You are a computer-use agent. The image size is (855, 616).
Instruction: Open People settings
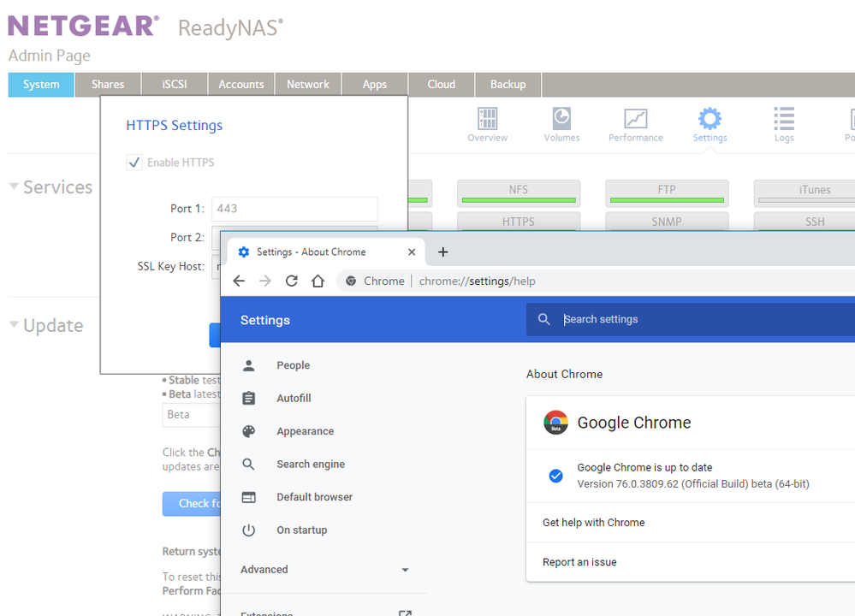tap(293, 365)
